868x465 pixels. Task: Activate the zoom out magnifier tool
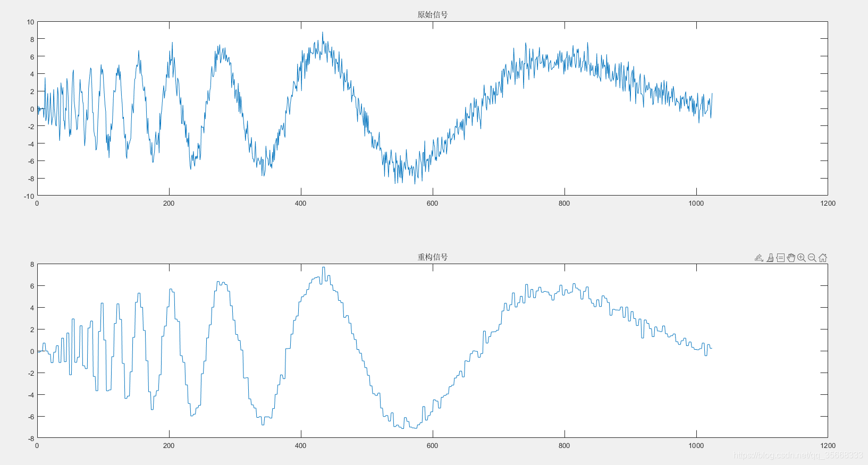[x=812, y=258]
